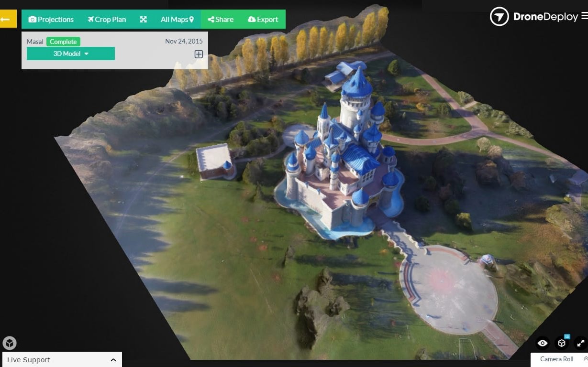Toggle the eye visibility icon
This screenshot has height=367, width=588.
tap(542, 343)
